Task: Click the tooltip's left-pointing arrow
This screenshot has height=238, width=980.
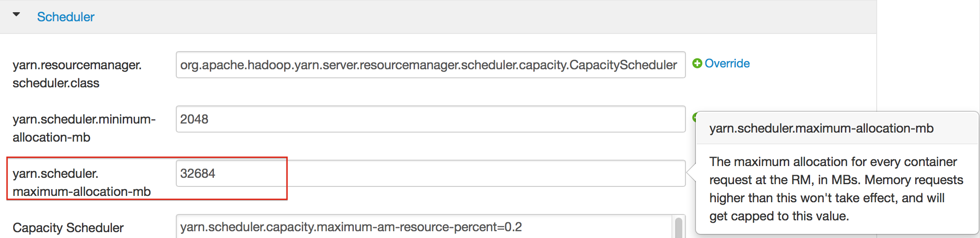Action: click(x=691, y=172)
